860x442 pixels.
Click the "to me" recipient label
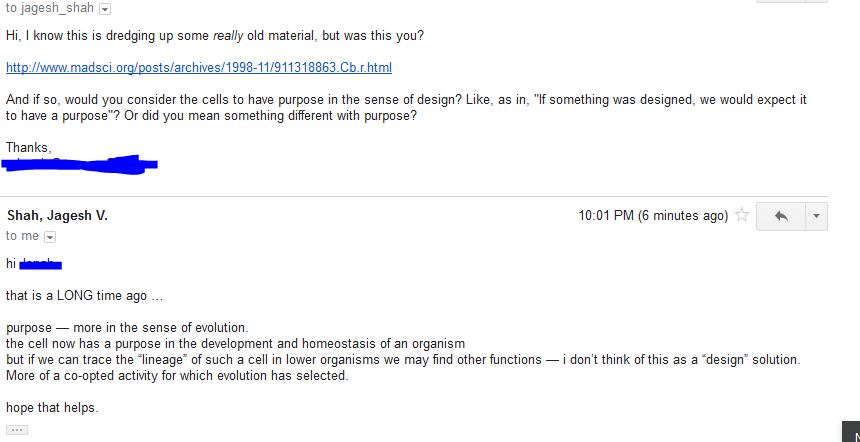(x=22, y=236)
